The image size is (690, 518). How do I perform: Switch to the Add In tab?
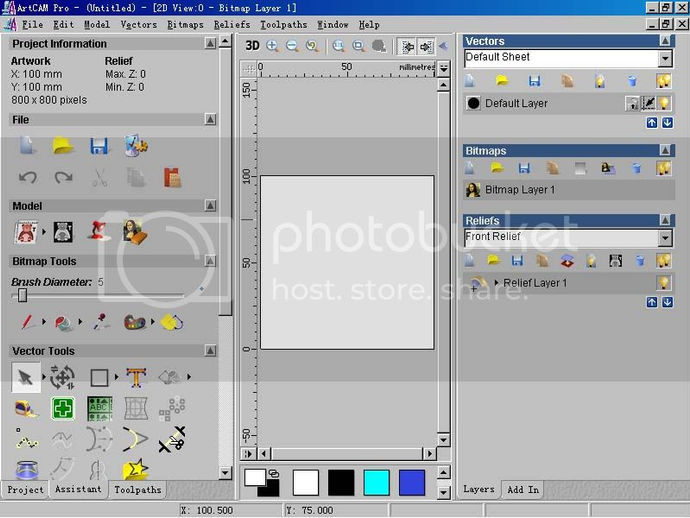pyautogui.click(x=523, y=490)
